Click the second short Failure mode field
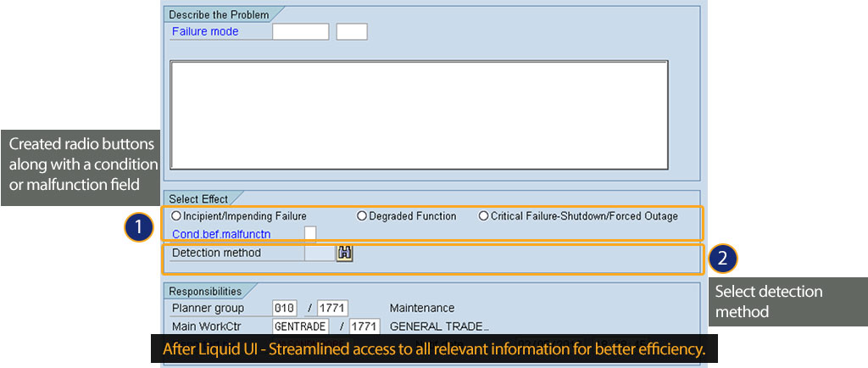 click(352, 32)
